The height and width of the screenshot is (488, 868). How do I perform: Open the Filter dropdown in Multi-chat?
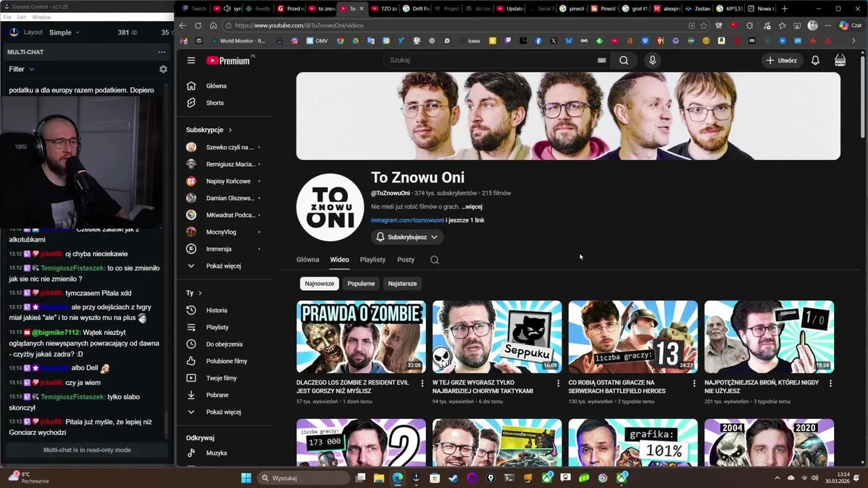point(21,69)
